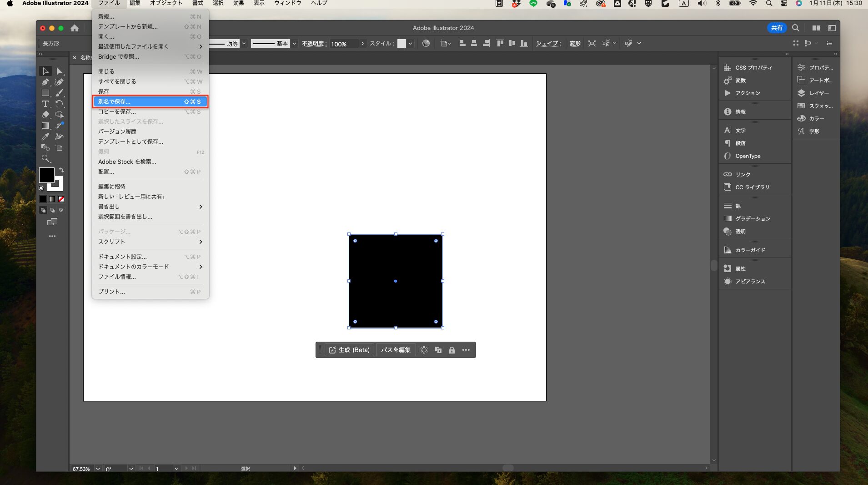Select the Paintbrush tool
The image size is (868, 485).
pos(59,93)
